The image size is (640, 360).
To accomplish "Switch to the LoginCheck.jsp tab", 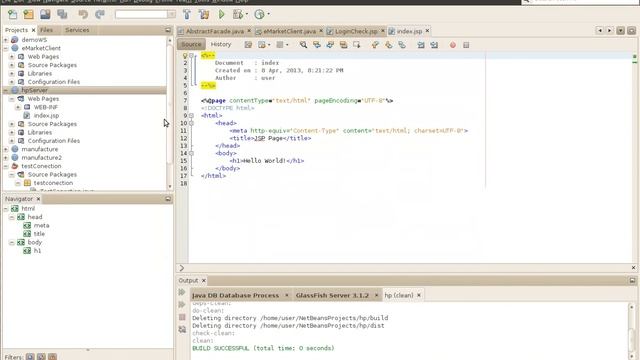I will pos(356,31).
